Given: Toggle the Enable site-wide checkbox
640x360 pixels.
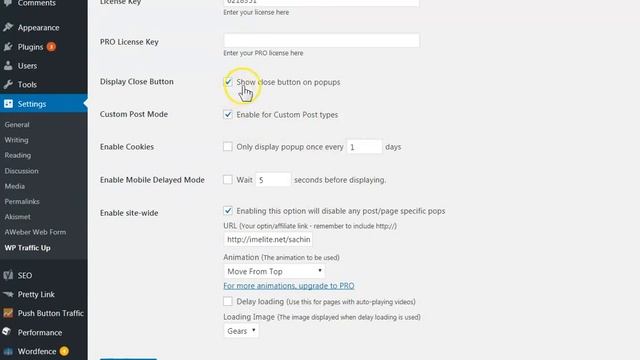Looking at the screenshot, I should (x=228, y=211).
